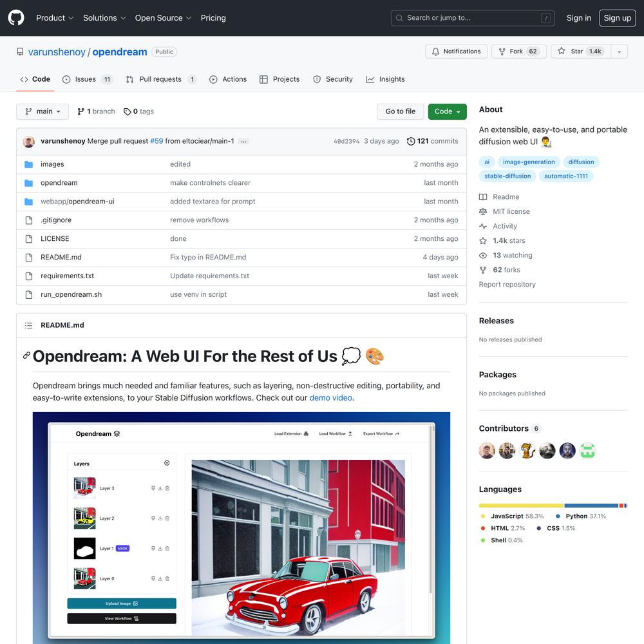Open the Issues tab
The image size is (644, 644).
point(88,79)
